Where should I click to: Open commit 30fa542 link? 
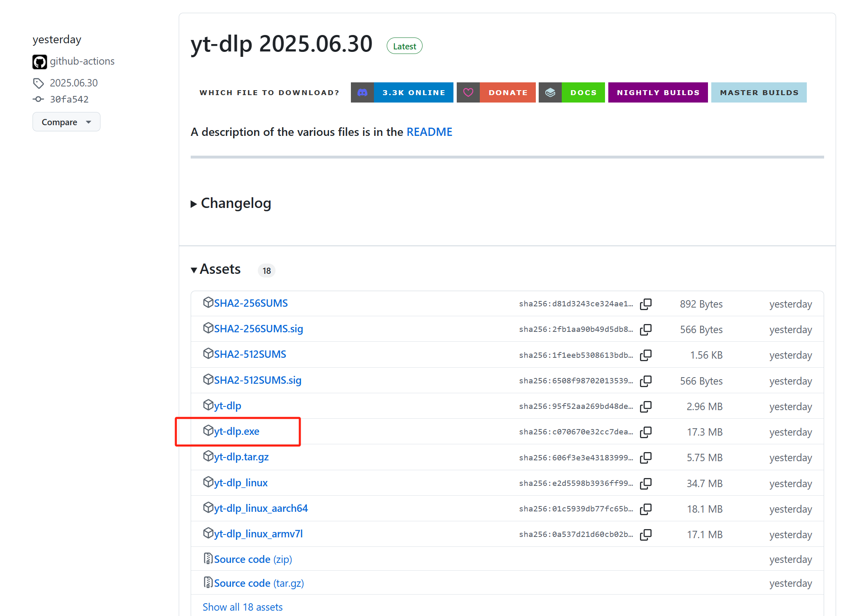pos(69,99)
